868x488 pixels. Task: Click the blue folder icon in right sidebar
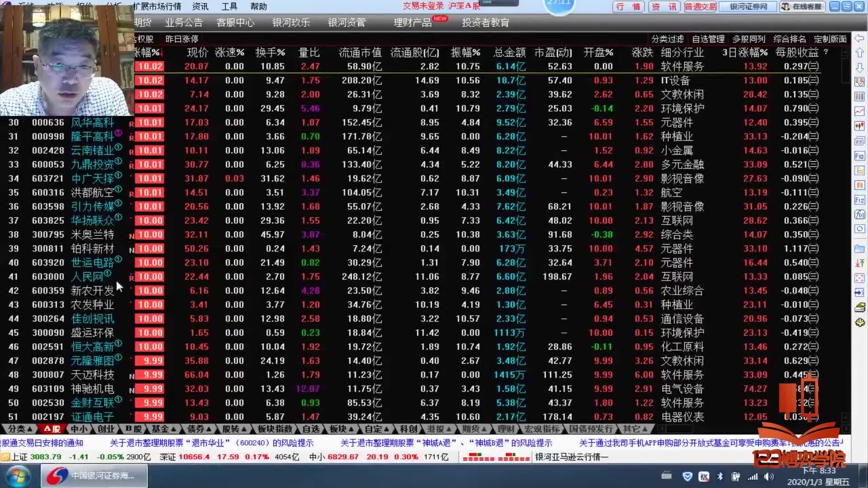[859, 249]
